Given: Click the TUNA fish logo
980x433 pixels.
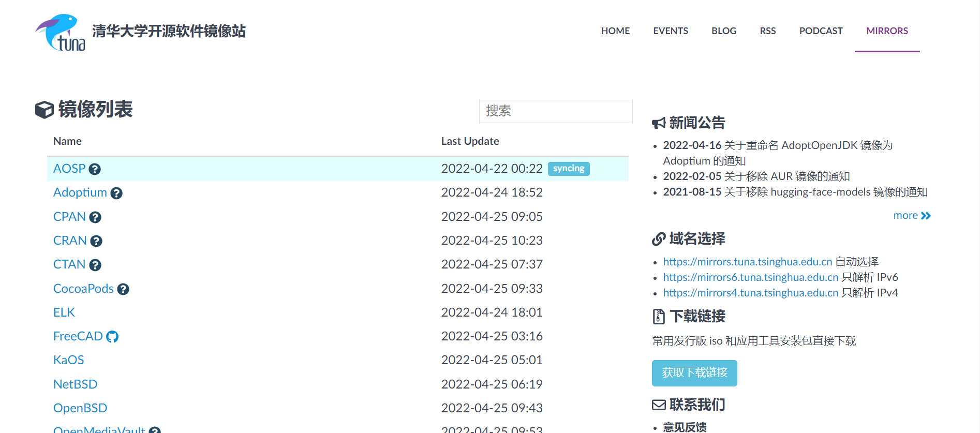Looking at the screenshot, I should point(60,32).
